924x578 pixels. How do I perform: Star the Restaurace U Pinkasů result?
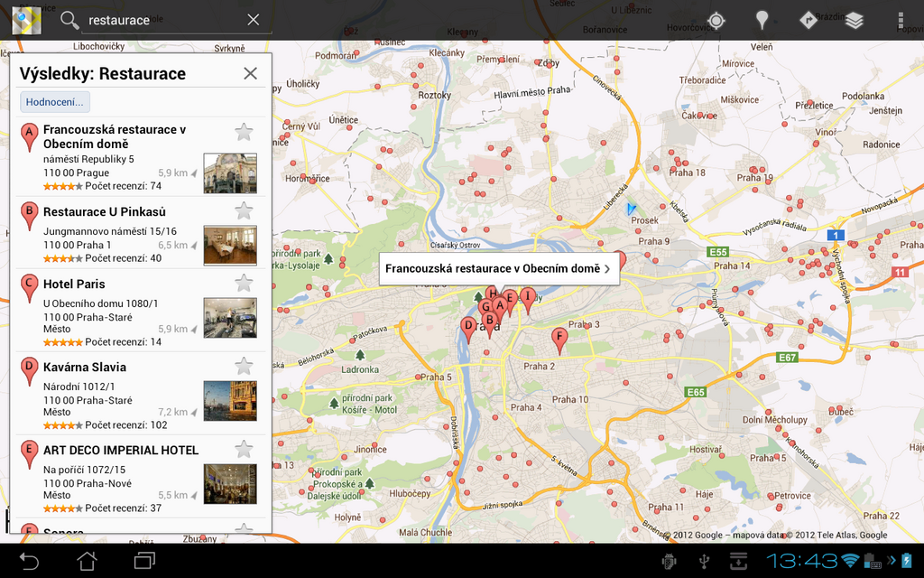[244, 211]
